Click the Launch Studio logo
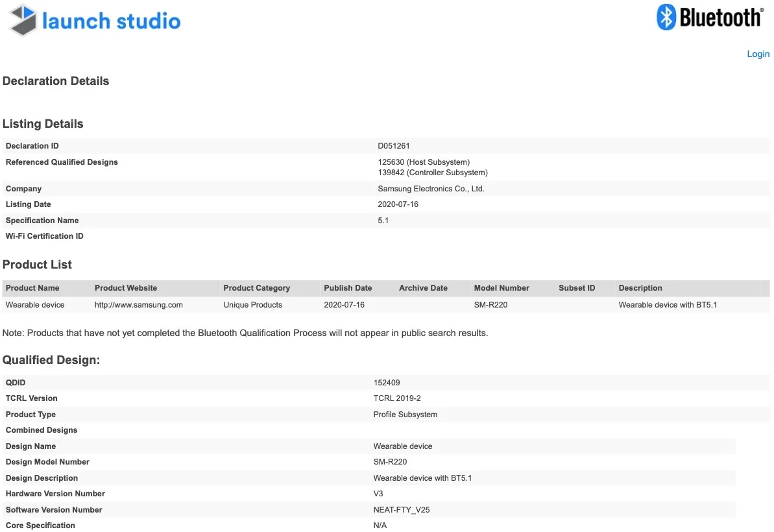 coord(95,20)
